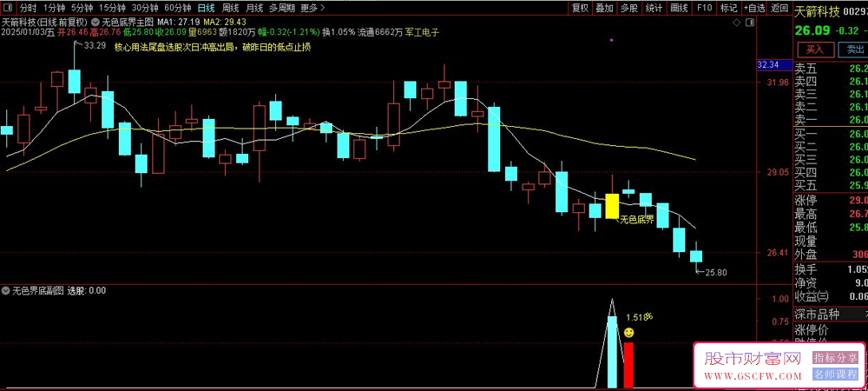The height and width of the screenshot is (391, 868).
Task: Select the 30分钟 period tab
Action: (x=145, y=8)
